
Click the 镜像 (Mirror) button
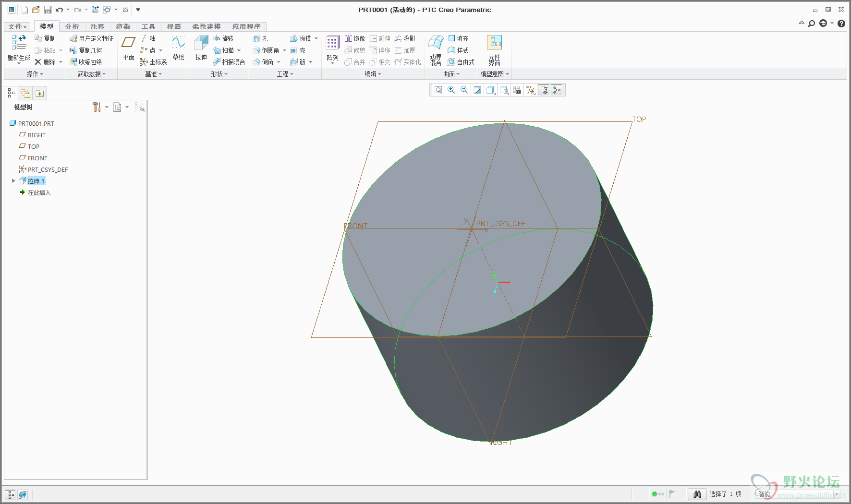tap(355, 38)
